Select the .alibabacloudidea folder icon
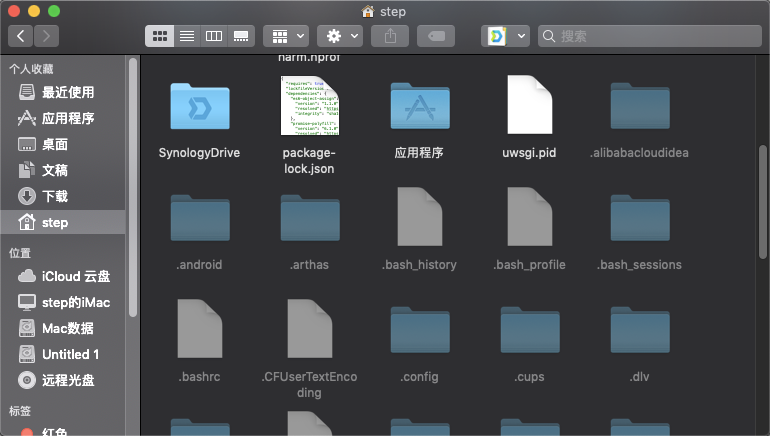Screen dimensions: 770x436 (640, 106)
